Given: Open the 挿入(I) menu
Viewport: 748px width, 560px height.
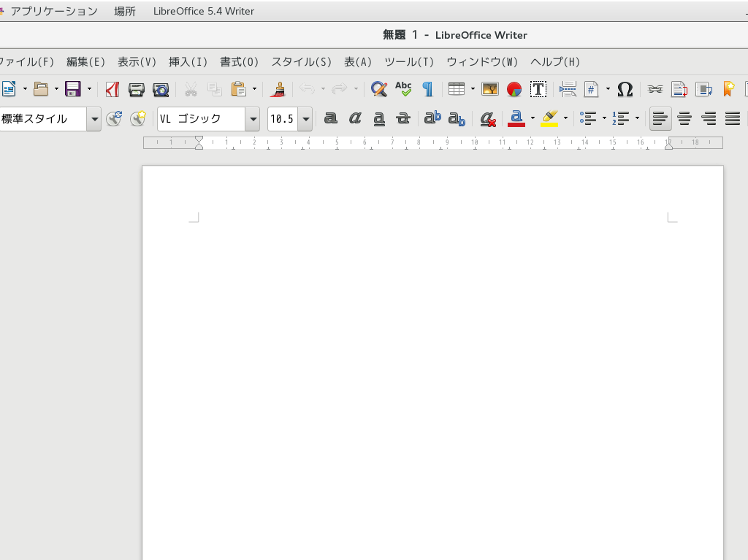Looking at the screenshot, I should [x=188, y=62].
